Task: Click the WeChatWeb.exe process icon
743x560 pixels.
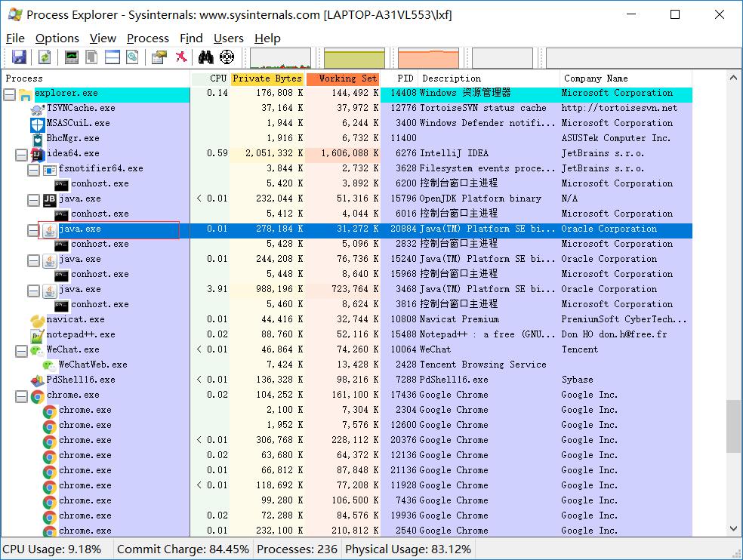Action: (x=49, y=366)
